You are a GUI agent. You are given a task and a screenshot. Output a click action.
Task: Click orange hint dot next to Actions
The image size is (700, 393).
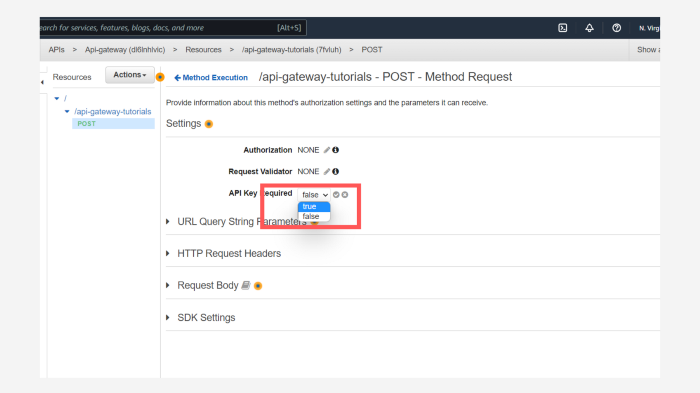pos(160,77)
